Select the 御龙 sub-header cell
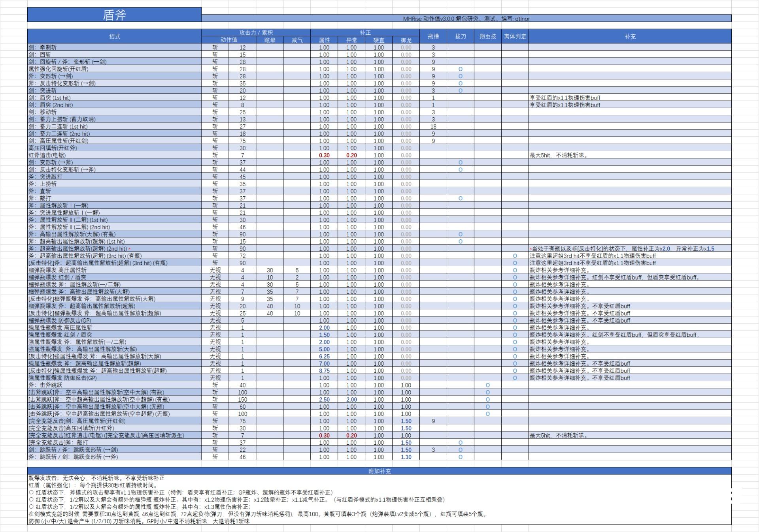759x532 pixels. (x=406, y=40)
